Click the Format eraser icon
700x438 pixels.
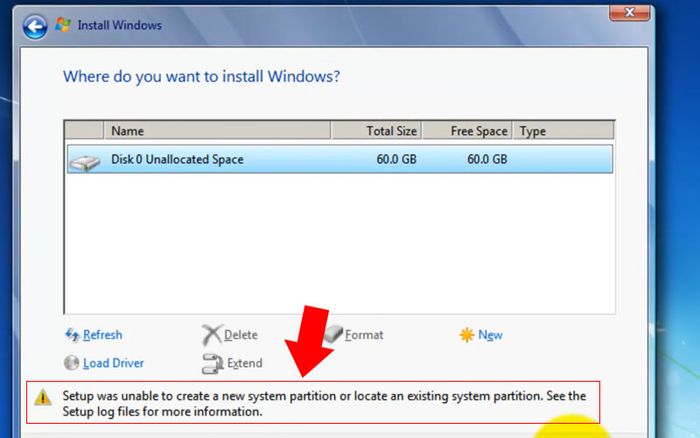coord(333,335)
